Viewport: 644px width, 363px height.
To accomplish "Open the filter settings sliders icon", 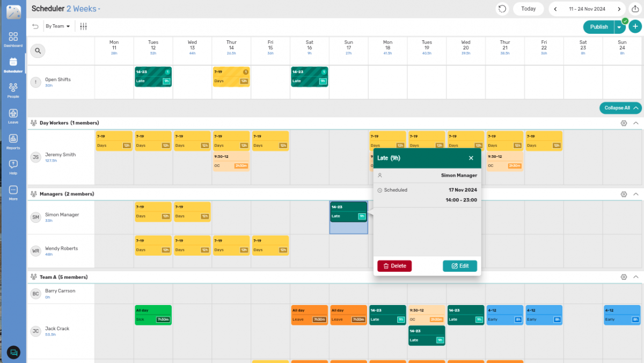I will tap(83, 26).
